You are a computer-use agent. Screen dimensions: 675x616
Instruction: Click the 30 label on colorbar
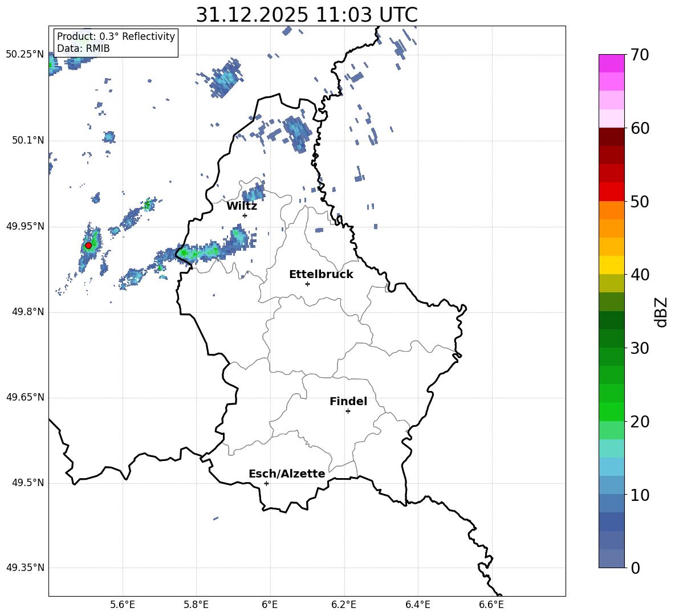[640, 348]
